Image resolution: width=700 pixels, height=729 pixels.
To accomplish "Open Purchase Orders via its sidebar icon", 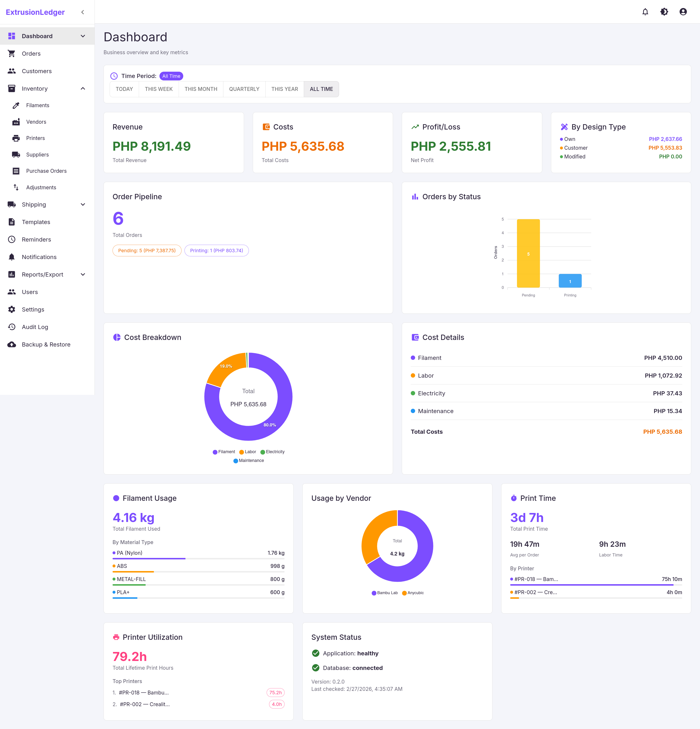I will pyautogui.click(x=16, y=171).
